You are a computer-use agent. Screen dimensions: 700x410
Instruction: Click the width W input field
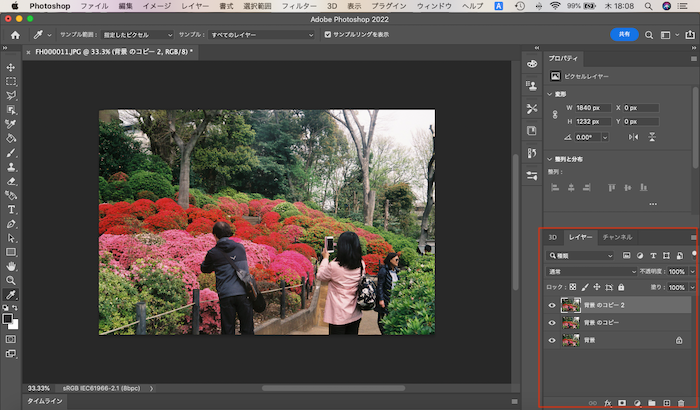[x=592, y=108]
